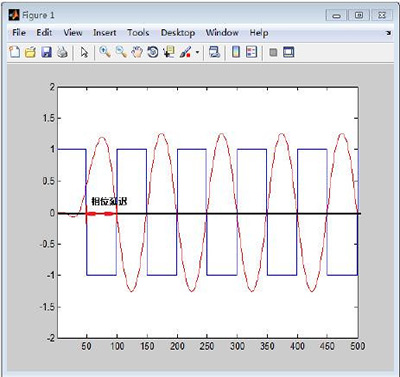
Task: Print the figure with the printer icon
Action: [x=62, y=52]
